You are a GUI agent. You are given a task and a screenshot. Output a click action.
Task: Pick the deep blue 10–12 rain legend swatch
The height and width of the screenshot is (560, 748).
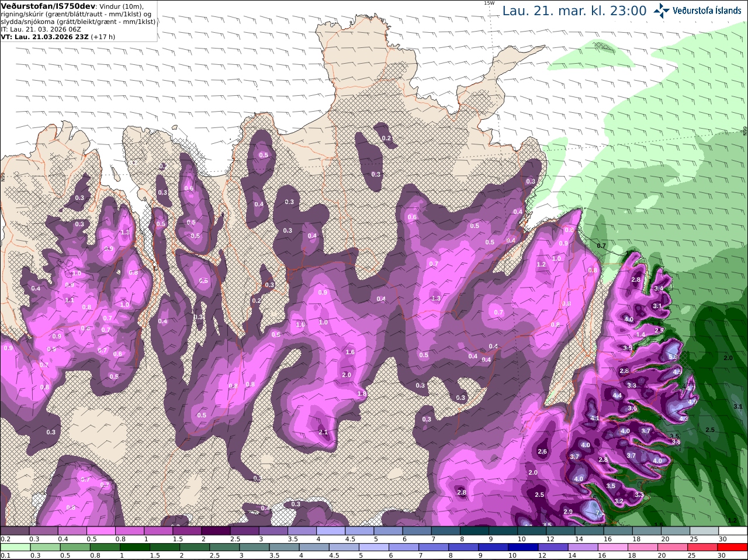[522, 547]
